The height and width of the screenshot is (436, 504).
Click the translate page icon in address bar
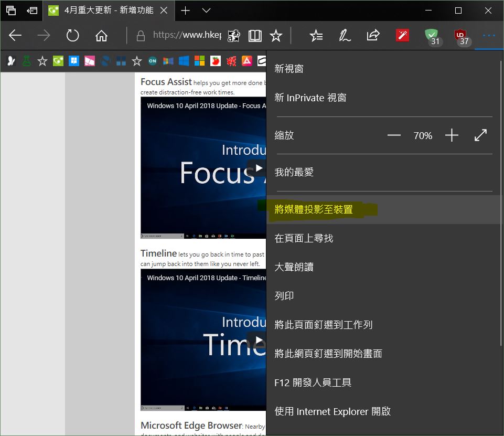coord(234,36)
